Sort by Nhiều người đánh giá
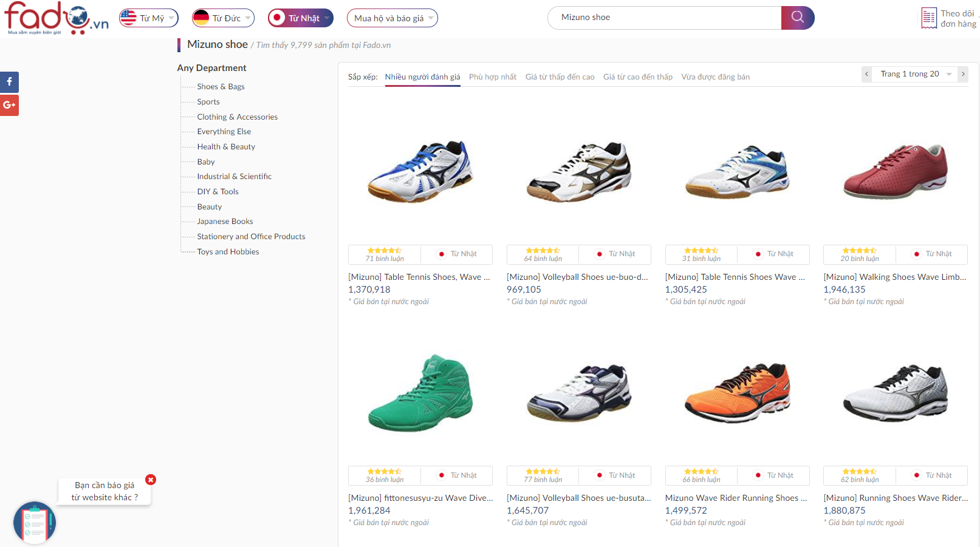 423,77
